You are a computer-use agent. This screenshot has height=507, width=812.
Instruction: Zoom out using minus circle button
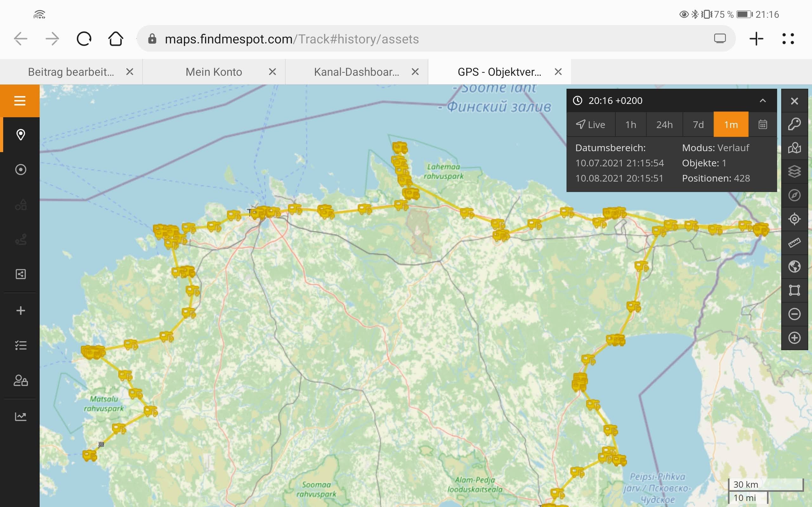pyautogui.click(x=794, y=314)
